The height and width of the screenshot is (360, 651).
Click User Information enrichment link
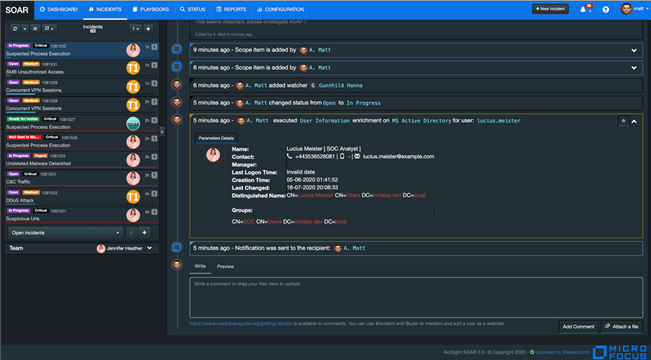pos(325,121)
